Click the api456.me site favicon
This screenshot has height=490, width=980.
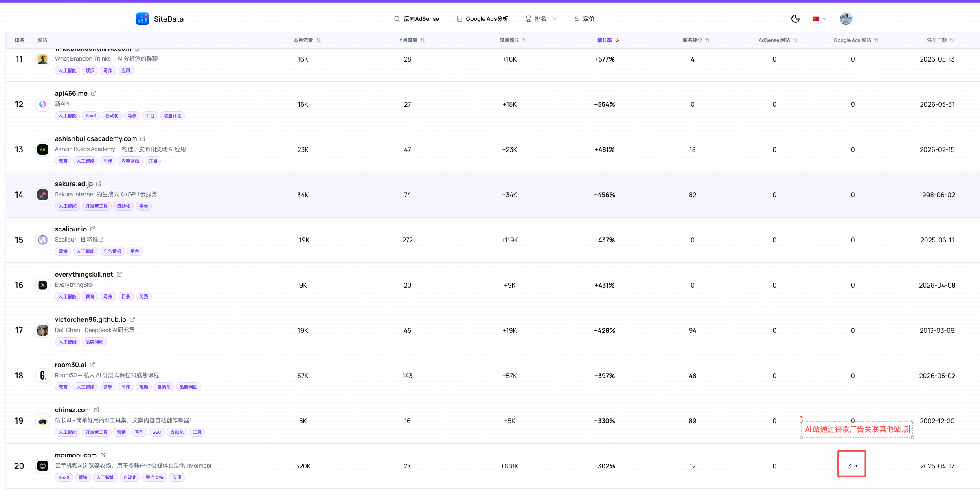[43, 104]
